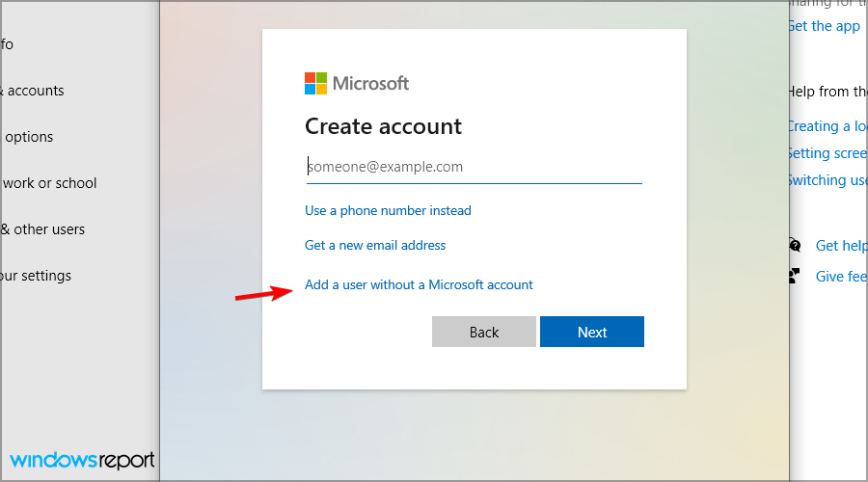This screenshot has height=482, width=868.
Task: Open 'Use a phone number instead' link
Action: tap(388, 210)
